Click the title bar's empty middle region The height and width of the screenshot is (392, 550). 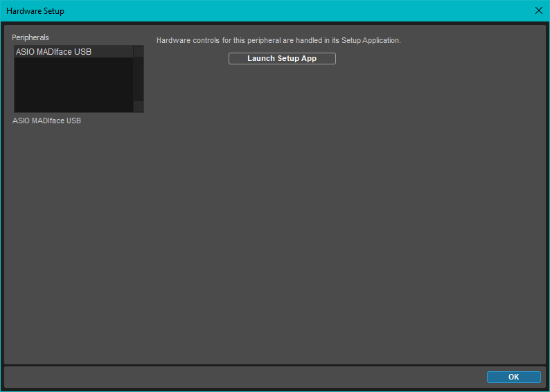277,11
